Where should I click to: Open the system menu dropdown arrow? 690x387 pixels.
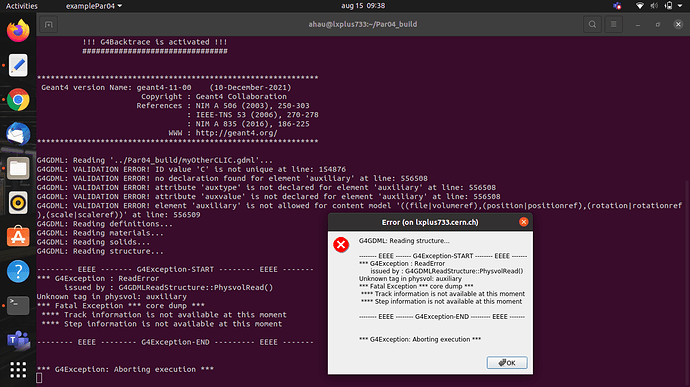(x=680, y=6)
